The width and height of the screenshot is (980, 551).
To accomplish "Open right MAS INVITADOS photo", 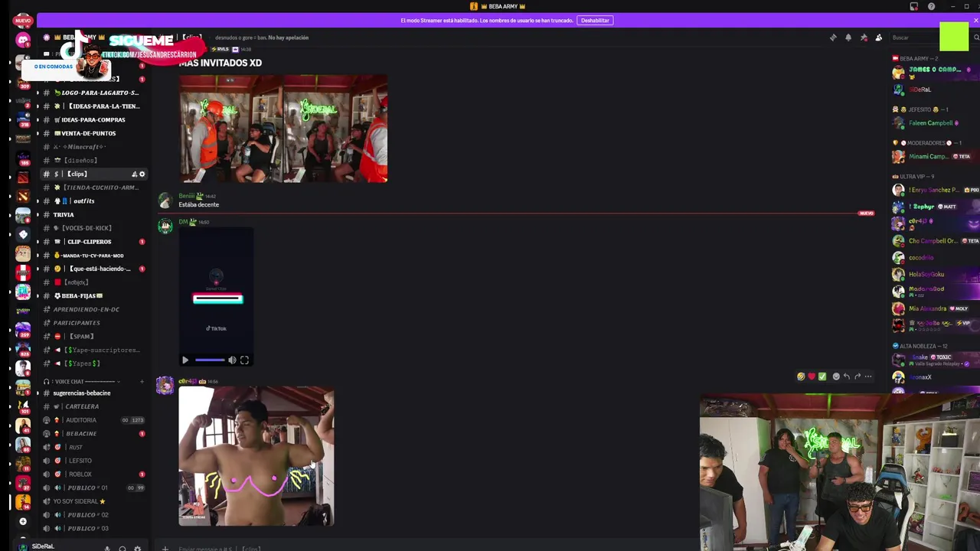I will 335,129.
